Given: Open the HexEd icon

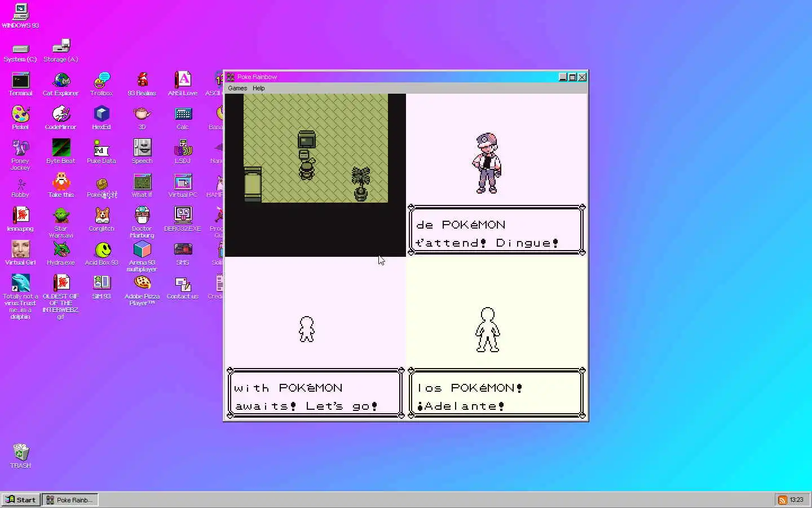Looking at the screenshot, I should click(101, 119).
